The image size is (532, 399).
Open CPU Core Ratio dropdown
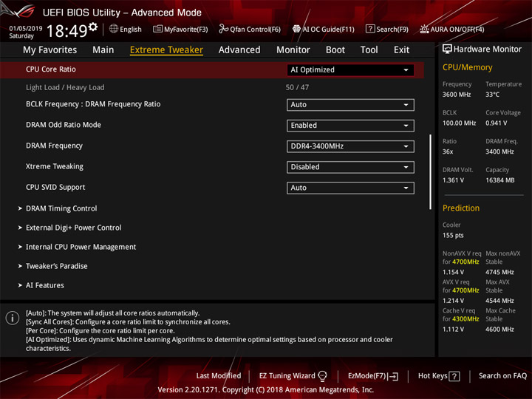tap(350, 70)
